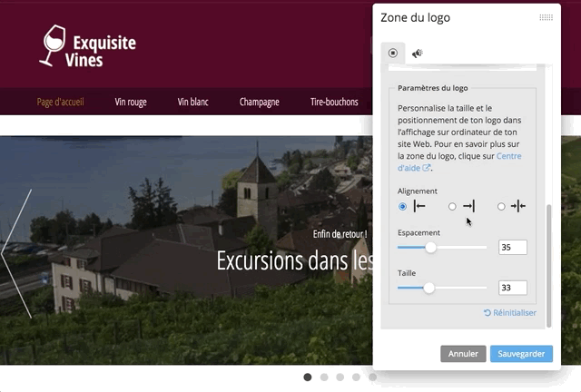This screenshot has width=581, height=392.
Task: Select left alignment radio button
Action: pyautogui.click(x=402, y=206)
